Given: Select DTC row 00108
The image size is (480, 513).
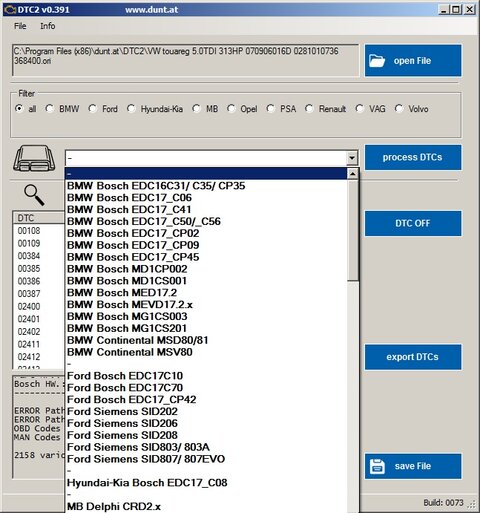Looking at the screenshot, I should click(x=39, y=231).
